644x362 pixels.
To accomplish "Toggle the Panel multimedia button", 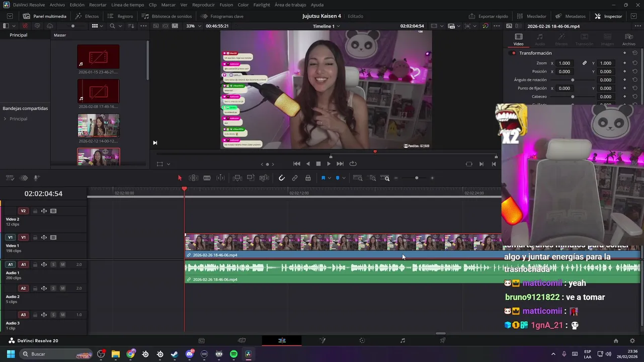I will click(45, 16).
